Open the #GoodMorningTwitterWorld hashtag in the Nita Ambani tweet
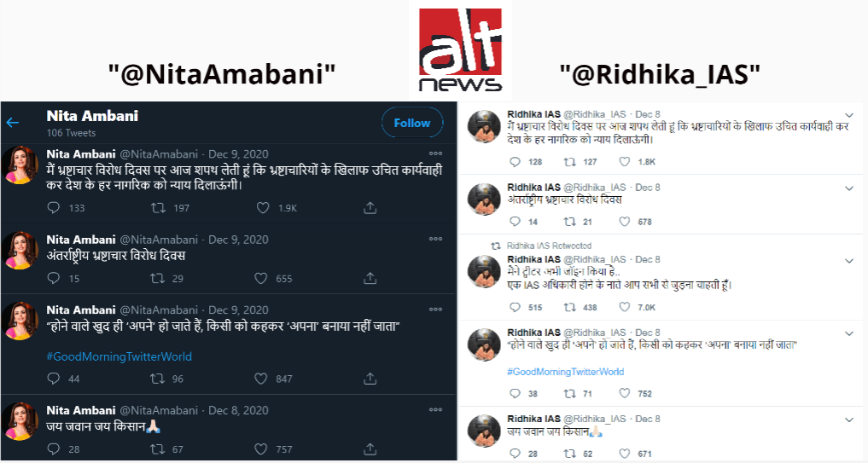The image size is (868, 463). [119, 356]
